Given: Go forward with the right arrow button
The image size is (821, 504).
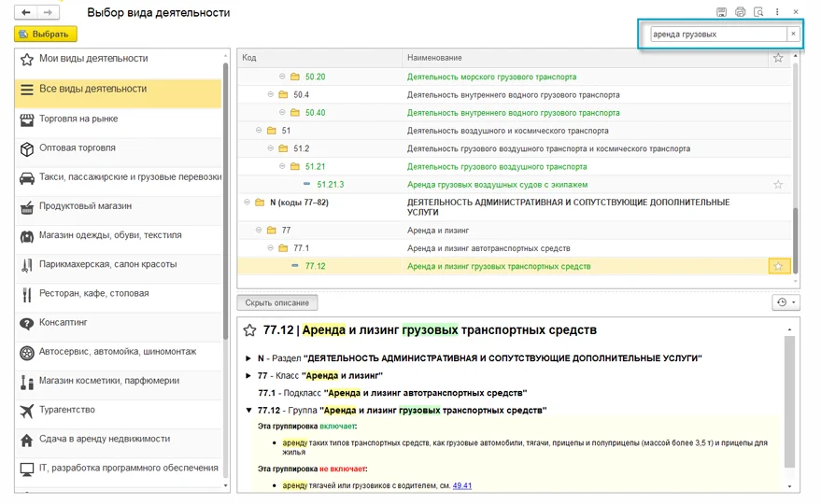Looking at the screenshot, I should click(48, 13).
